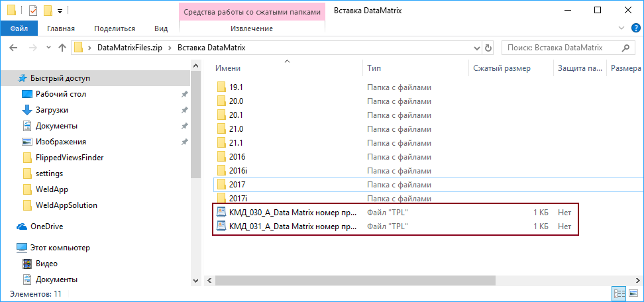Viewport: 644px width, 302px height.
Task: Sort by the Тип column header
Action: coord(374,68)
